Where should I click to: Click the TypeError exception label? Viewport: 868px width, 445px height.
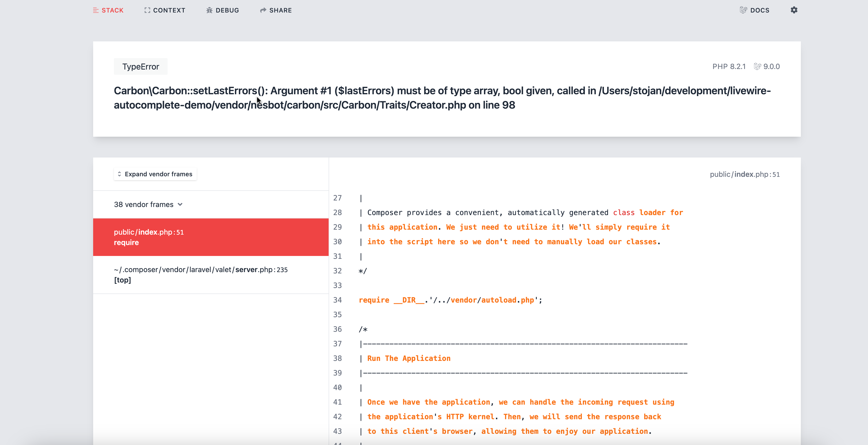[141, 66]
